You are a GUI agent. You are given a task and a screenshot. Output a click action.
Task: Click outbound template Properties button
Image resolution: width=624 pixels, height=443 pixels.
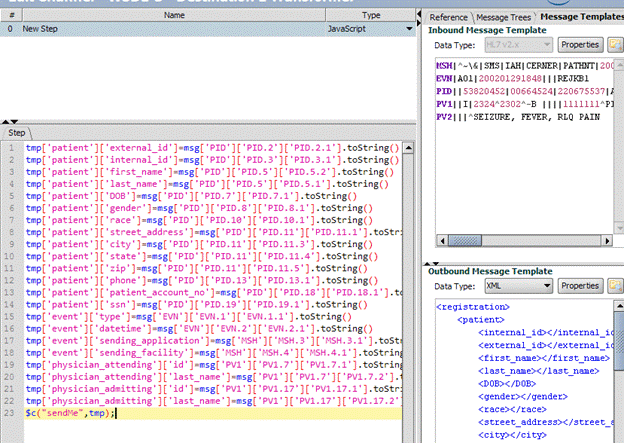[579, 286]
